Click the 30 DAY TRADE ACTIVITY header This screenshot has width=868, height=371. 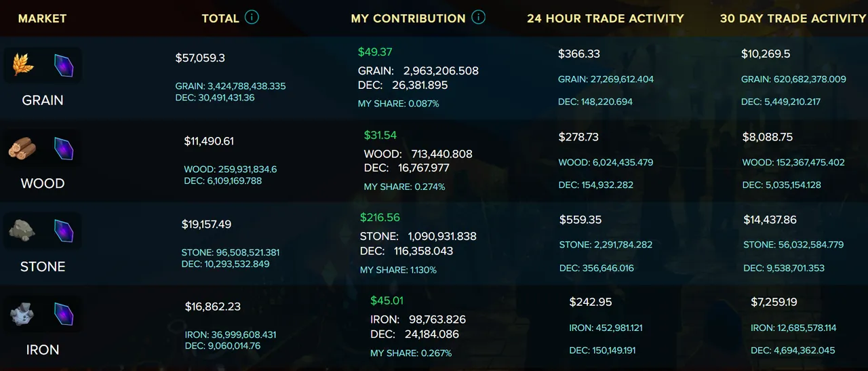coord(793,18)
